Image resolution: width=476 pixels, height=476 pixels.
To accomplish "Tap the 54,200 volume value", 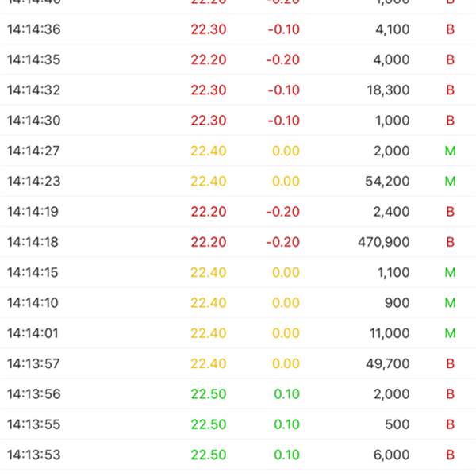I will click(x=384, y=182).
